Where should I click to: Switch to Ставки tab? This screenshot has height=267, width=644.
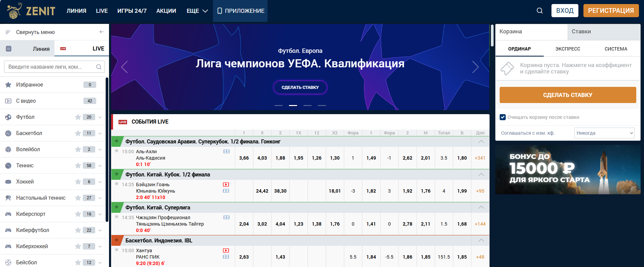(604, 32)
